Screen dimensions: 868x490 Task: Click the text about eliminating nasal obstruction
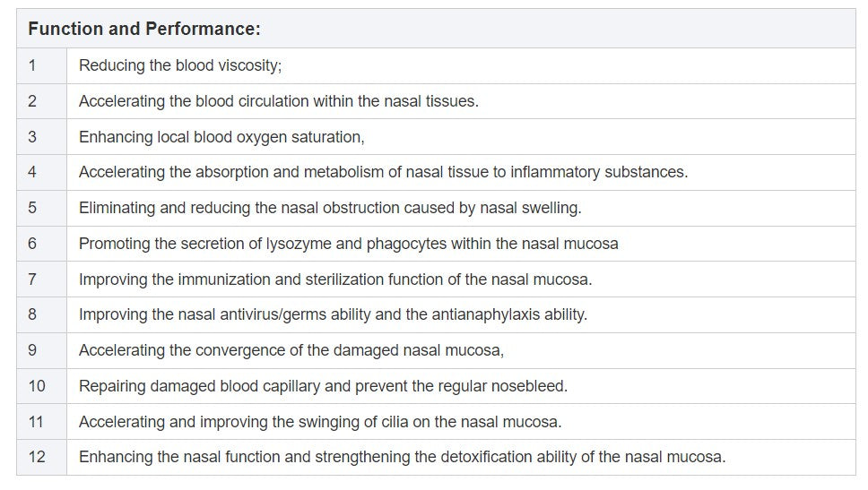coord(330,208)
